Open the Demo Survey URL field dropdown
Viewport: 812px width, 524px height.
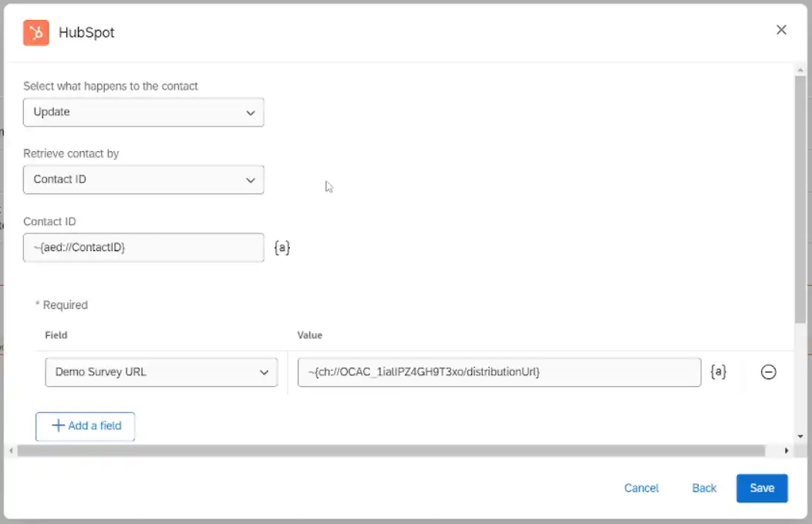click(x=161, y=372)
